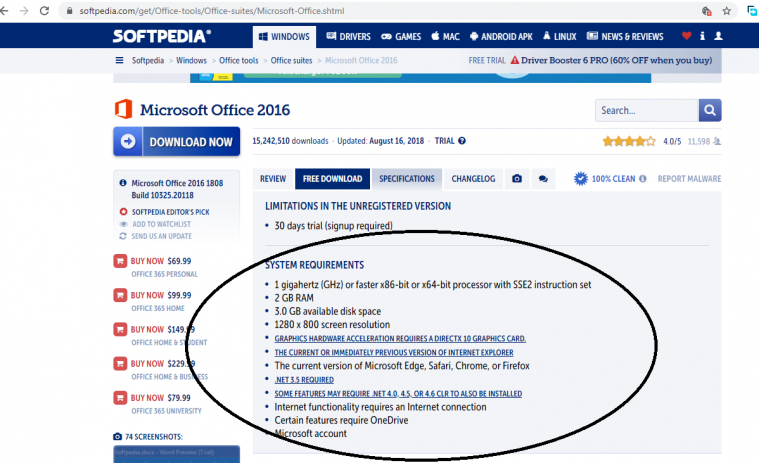Switch to the Specifications tab
The width and height of the screenshot is (759, 463).
pos(407,179)
